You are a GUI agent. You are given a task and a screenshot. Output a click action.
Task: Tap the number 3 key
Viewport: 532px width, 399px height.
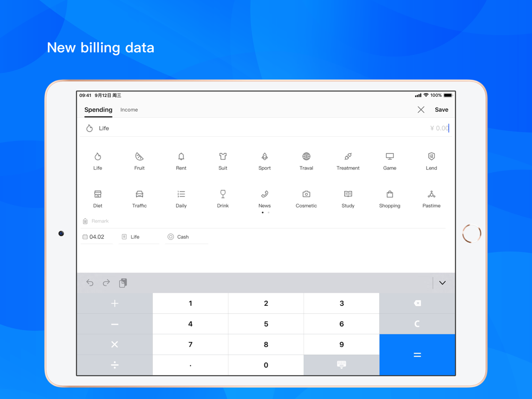(x=342, y=303)
